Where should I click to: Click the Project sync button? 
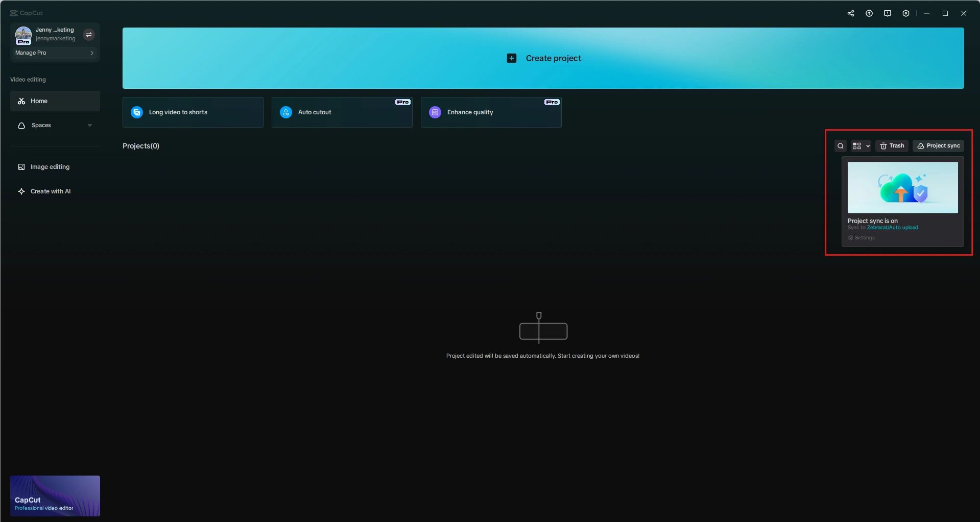939,146
